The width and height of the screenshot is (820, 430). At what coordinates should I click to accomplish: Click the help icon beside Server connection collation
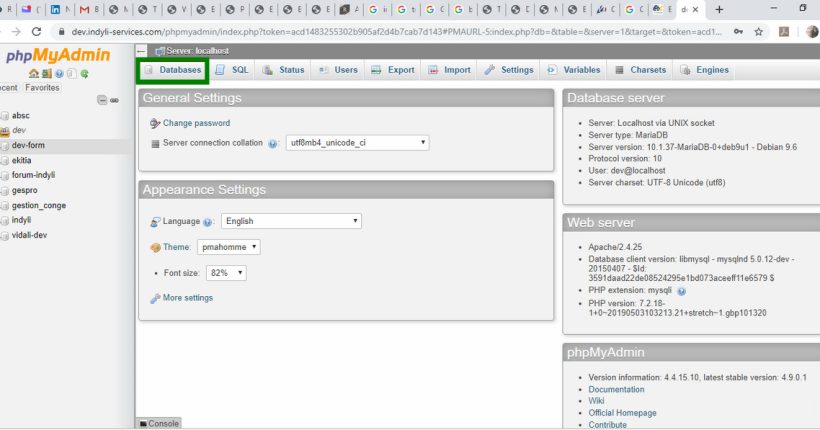[x=272, y=143]
